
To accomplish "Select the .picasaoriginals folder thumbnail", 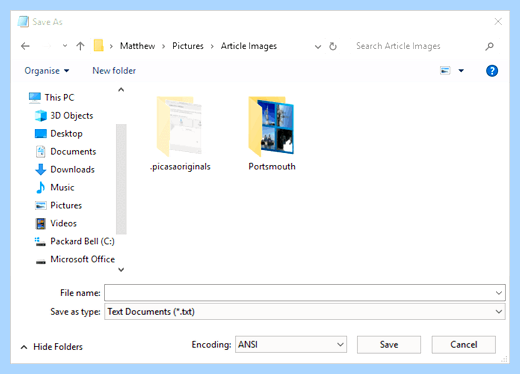I will tap(179, 127).
